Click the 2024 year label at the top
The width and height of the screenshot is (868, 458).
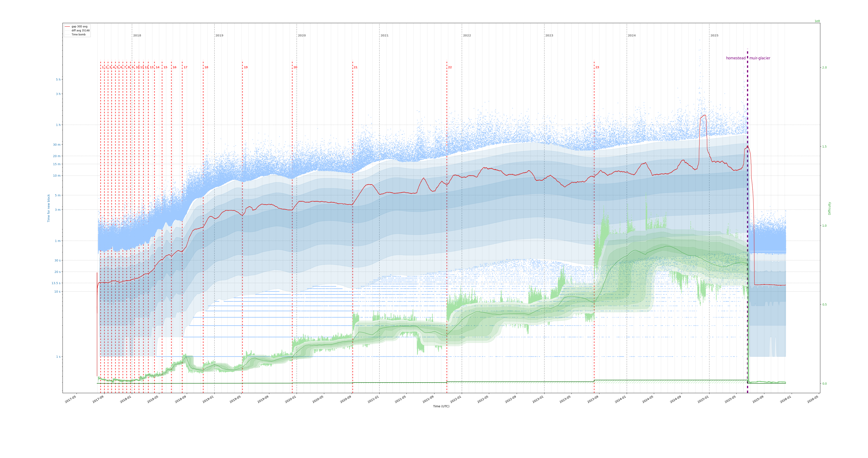click(631, 35)
